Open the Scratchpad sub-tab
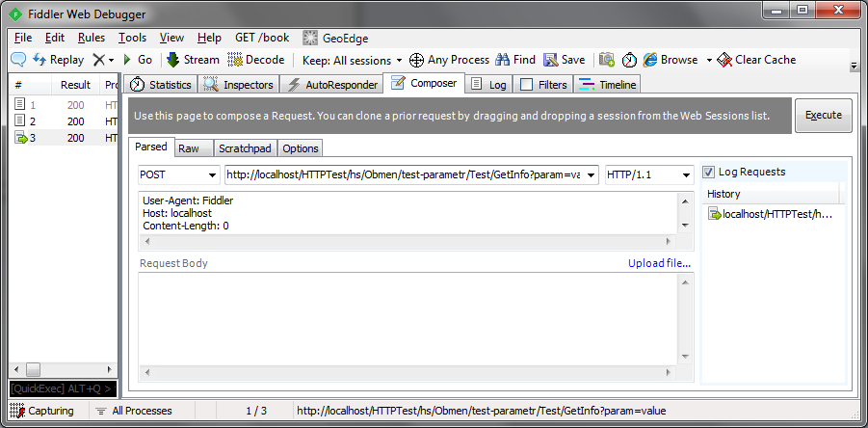Viewport: 868px width, 428px height. point(246,148)
